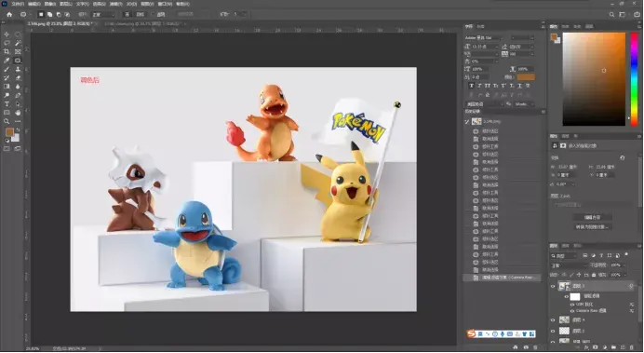Choose Subtract from selection mode in options bar
The height and width of the screenshot is (353, 644).
click(59, 14)
